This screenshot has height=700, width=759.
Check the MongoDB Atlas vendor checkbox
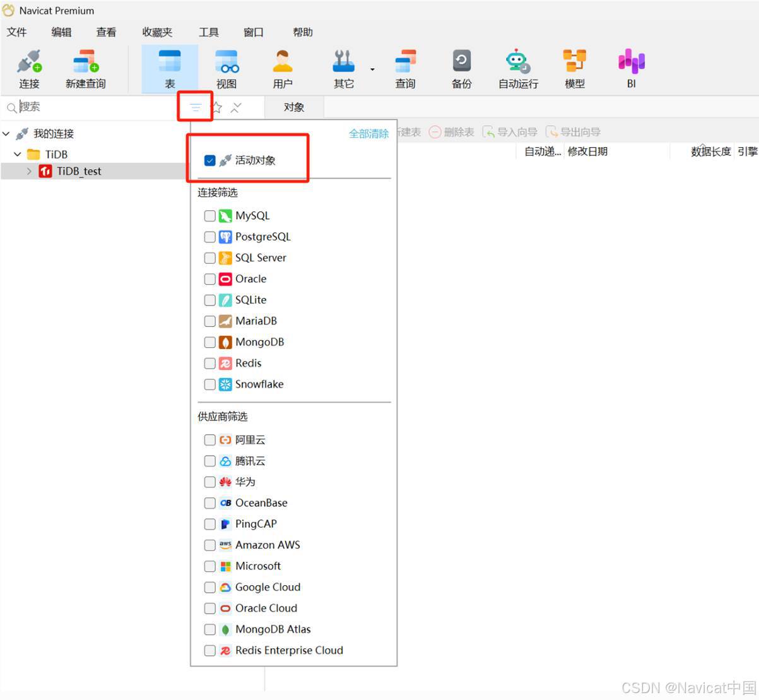click(x=210, y=629)
